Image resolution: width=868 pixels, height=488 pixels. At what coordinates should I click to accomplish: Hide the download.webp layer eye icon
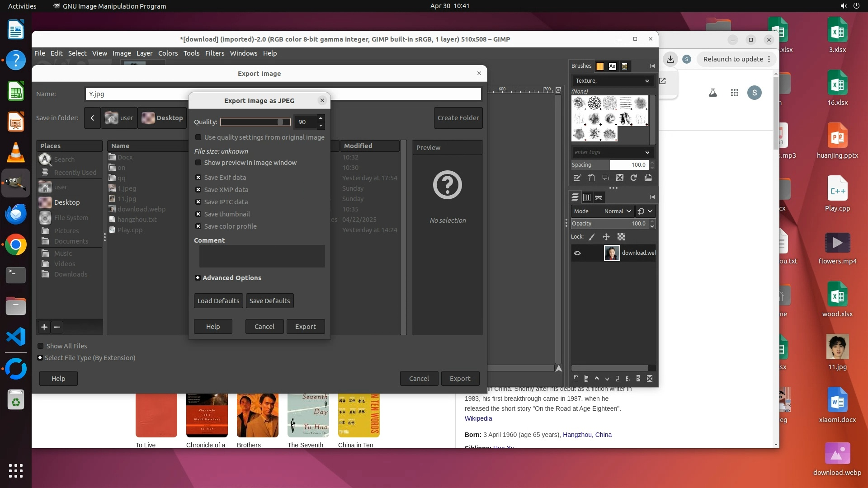(577, 253)
